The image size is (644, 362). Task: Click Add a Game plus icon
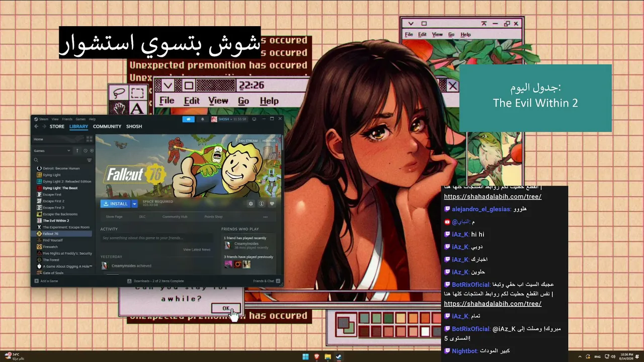pos(36,281)
